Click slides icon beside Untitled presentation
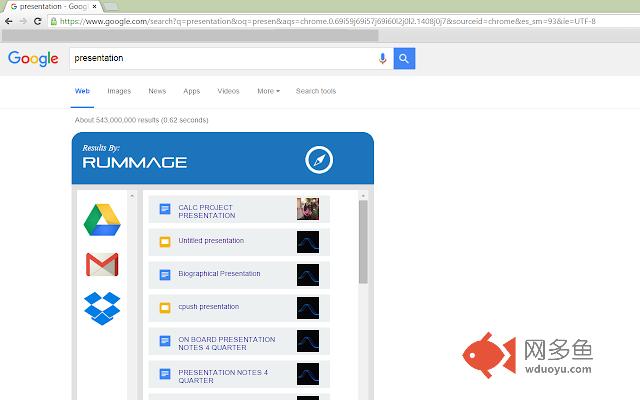This screenshot has height=400, width=640. pyautogui.click(x=165, y=242)
